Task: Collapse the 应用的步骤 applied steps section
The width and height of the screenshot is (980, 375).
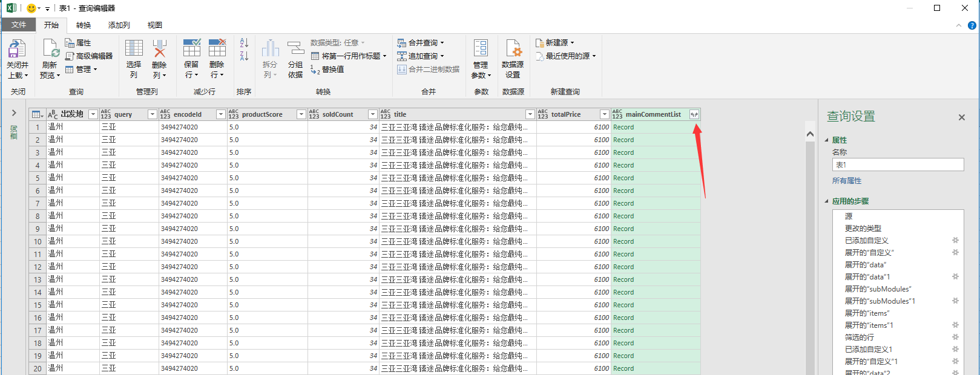Action: click(827, 201)
